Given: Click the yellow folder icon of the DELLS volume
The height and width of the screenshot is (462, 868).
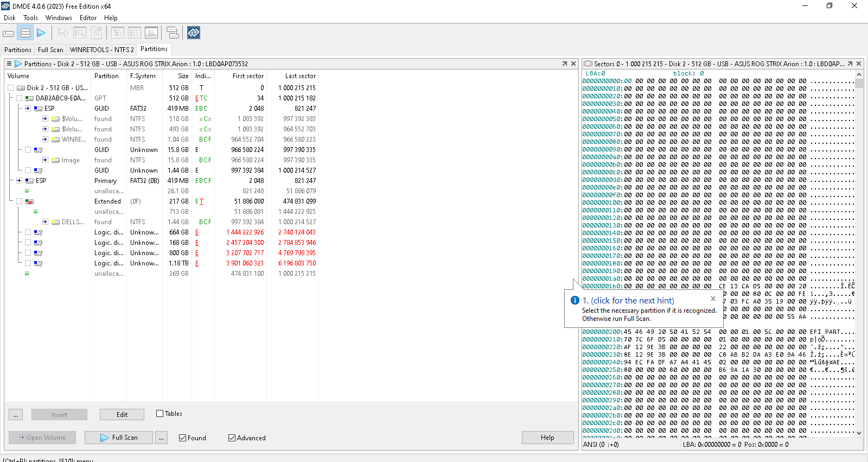Looking at the screenshot, I should tap(55, 222).
